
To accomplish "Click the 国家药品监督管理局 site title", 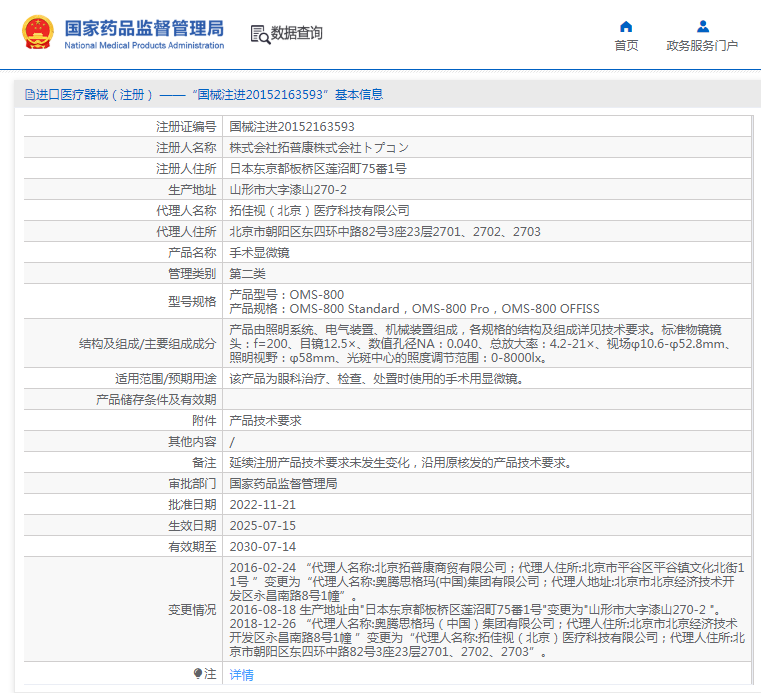I will pyautogui.click(x=144, y=28).
